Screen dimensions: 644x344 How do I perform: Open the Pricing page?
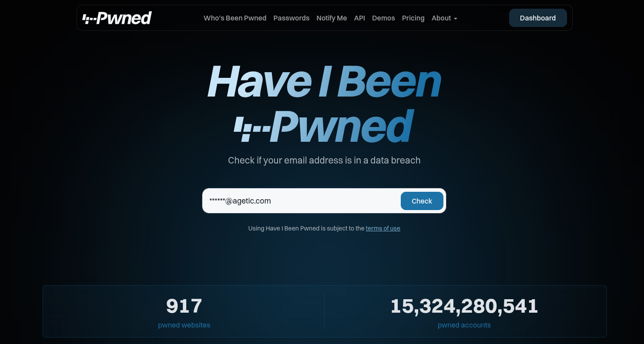pyautogui.click(x=413, y=18)
